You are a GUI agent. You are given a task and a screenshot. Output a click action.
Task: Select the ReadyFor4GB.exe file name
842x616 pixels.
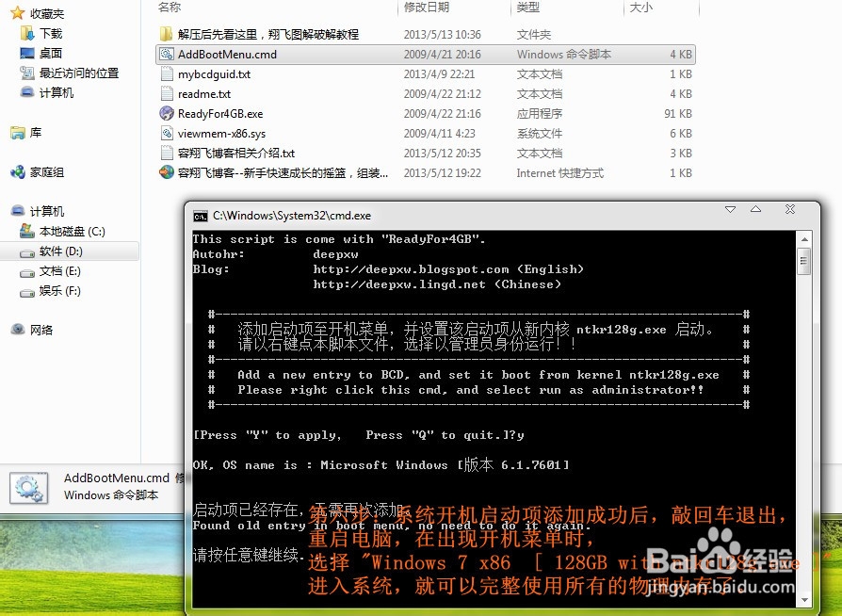tap(220, 114)
